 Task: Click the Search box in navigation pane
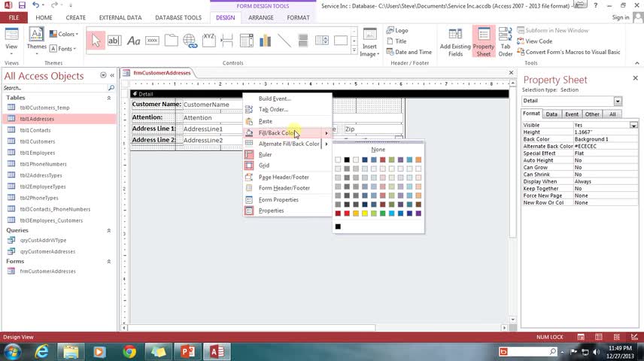[54, 88]
